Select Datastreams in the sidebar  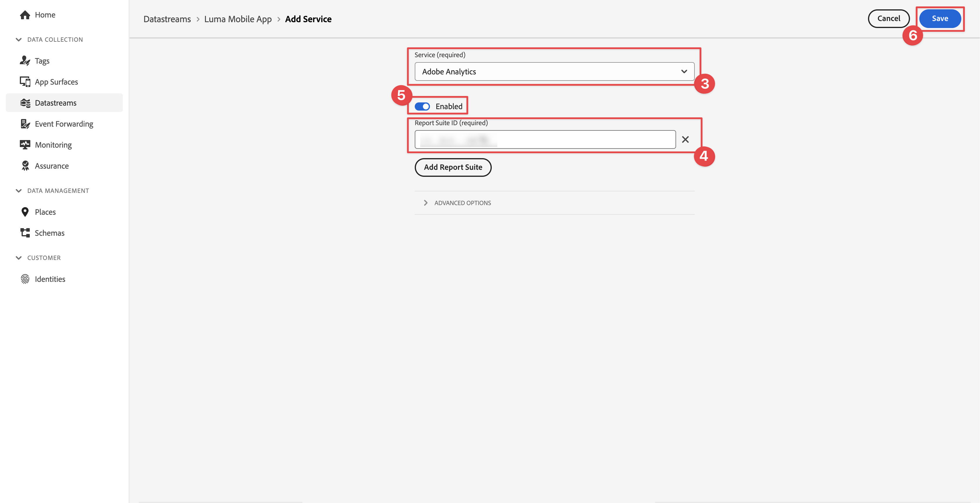point(55,103)
